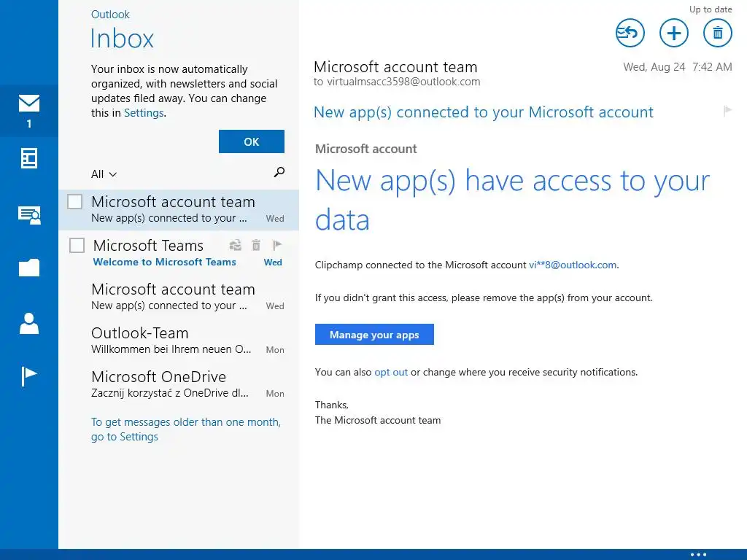Click the opt out link
747x560 pixels.
coord(391,372)
